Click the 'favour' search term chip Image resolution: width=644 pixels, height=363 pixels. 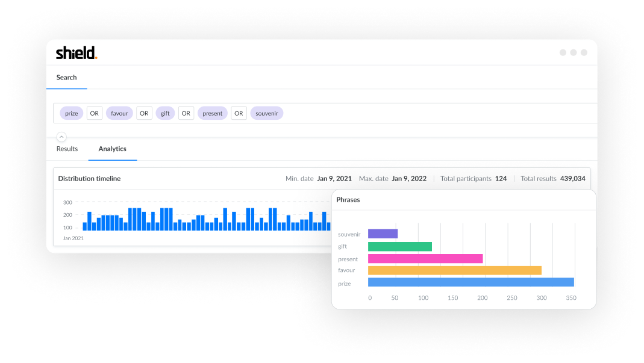[x=119, y=113]
